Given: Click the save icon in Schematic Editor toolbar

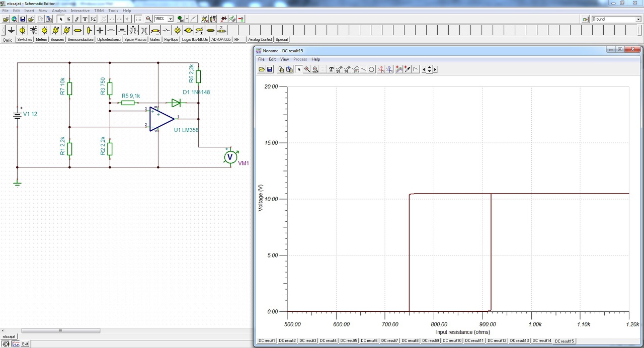Looking at the screenshot, I should (23, 19).
